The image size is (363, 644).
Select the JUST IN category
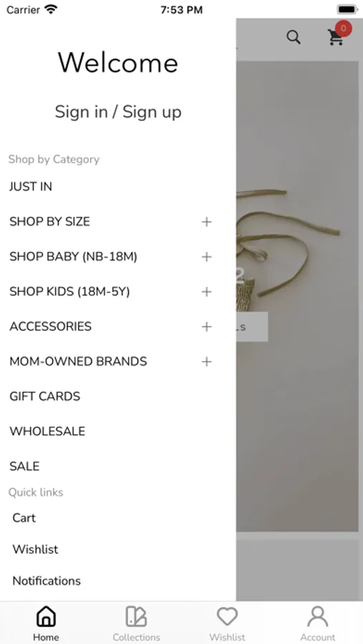pyautogui.click(x=31, y=187)
